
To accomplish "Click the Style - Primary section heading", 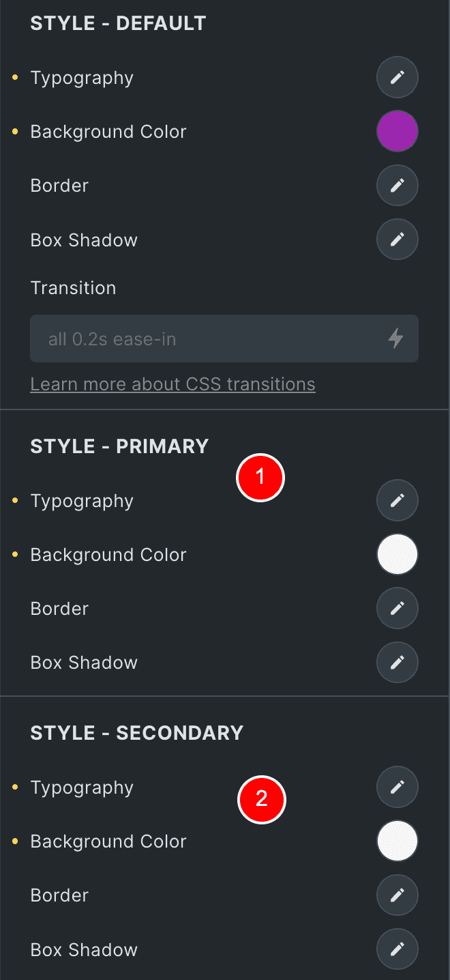I will click(x=120, y=446).
